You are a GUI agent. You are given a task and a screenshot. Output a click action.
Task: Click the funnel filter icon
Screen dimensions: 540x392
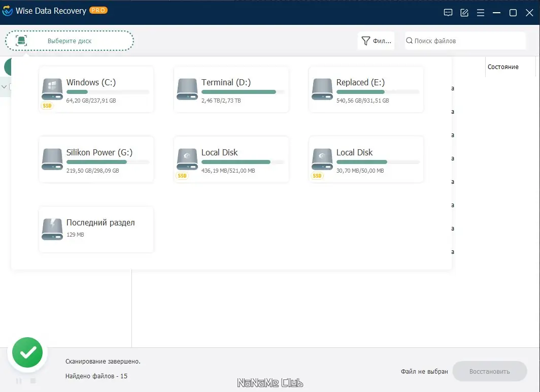point(366,41)
